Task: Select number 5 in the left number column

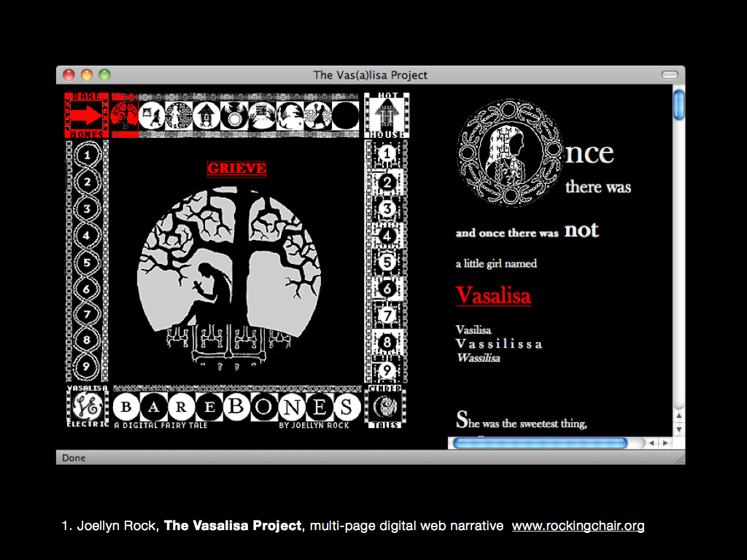Action: 88,262
